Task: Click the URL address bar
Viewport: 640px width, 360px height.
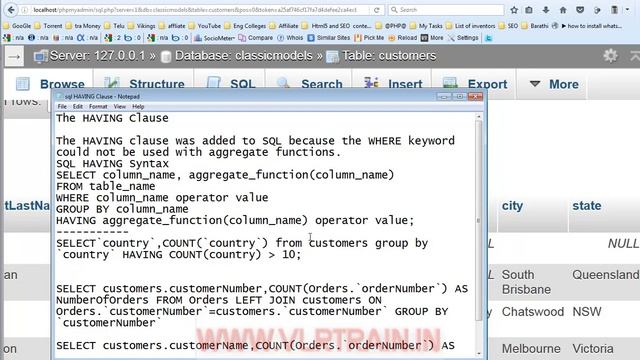Action: click(x=196, y=10)
